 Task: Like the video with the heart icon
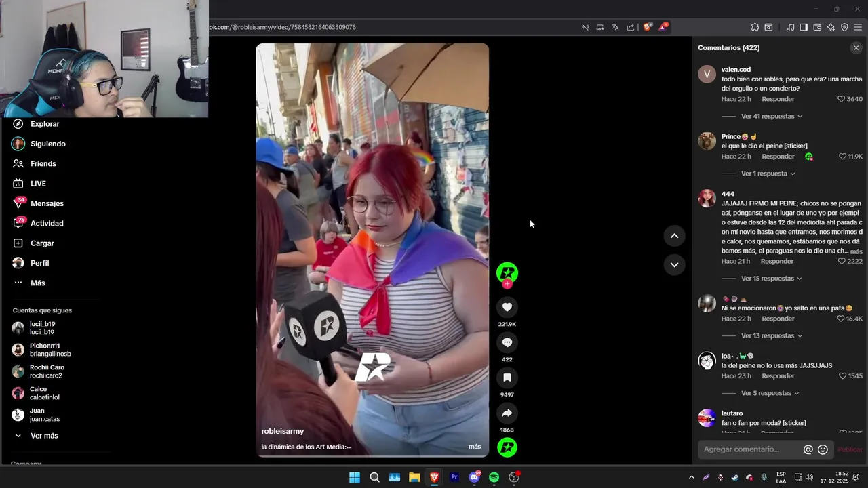507,307
